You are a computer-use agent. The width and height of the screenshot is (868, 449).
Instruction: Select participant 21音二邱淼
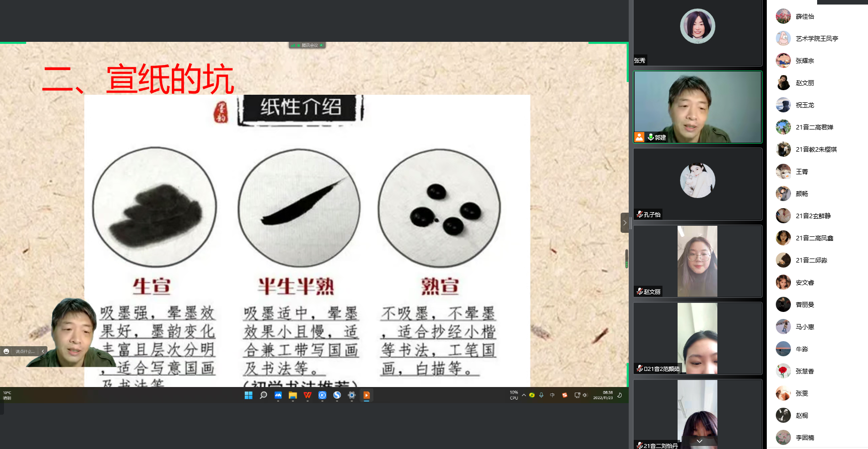tap(817, 261)
